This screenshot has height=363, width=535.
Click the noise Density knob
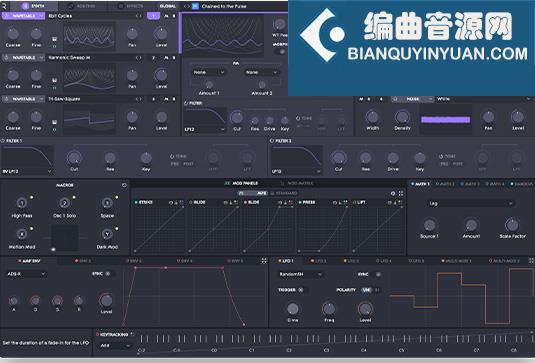(x=402, y=117)
